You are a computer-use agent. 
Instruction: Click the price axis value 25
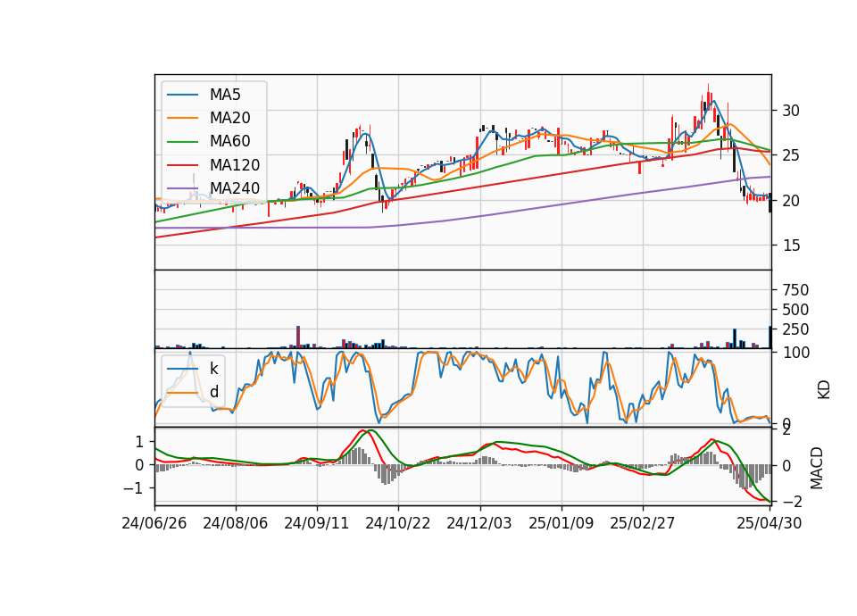[790, 155]
